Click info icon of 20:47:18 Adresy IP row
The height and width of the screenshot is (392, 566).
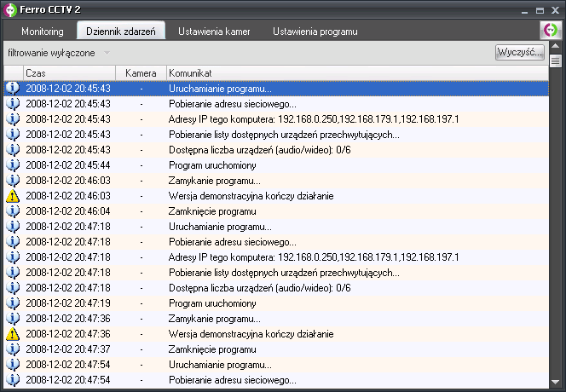13,257
